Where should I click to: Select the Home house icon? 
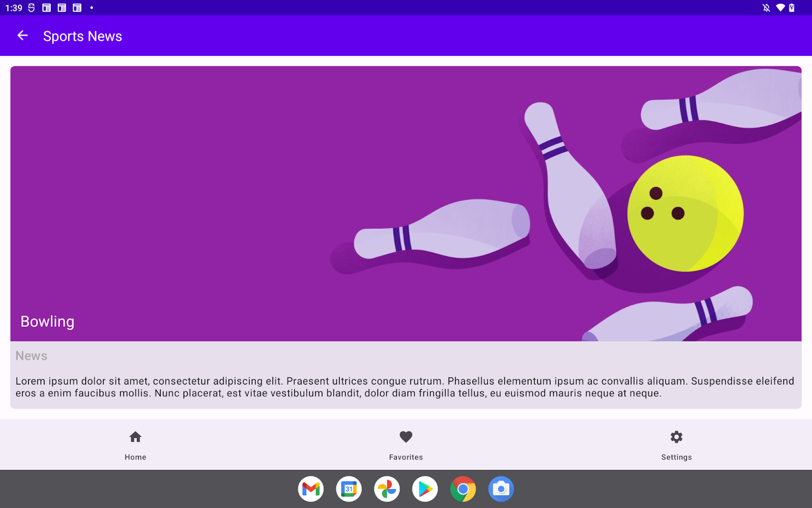click(x=135, y=437)
